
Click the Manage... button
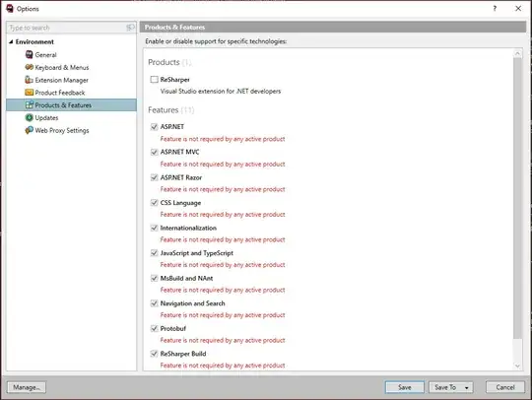coord(27,387)
